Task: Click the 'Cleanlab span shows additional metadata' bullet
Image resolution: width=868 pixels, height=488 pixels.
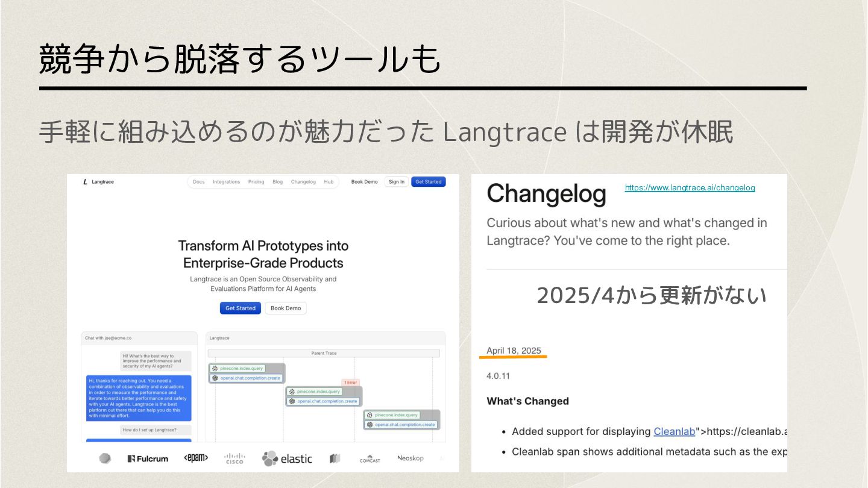Action: pyautogui.click(x=649, y=452)
